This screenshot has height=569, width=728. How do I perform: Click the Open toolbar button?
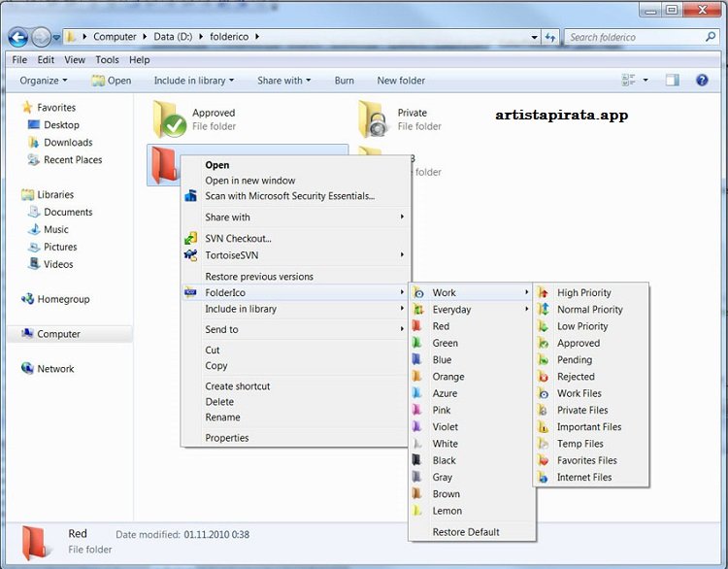(112, 81)
